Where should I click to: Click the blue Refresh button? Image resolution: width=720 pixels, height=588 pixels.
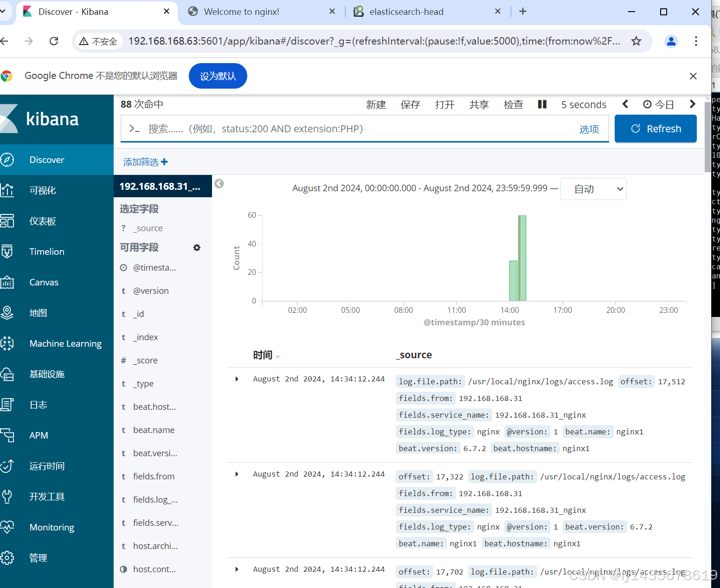(655, 129)
